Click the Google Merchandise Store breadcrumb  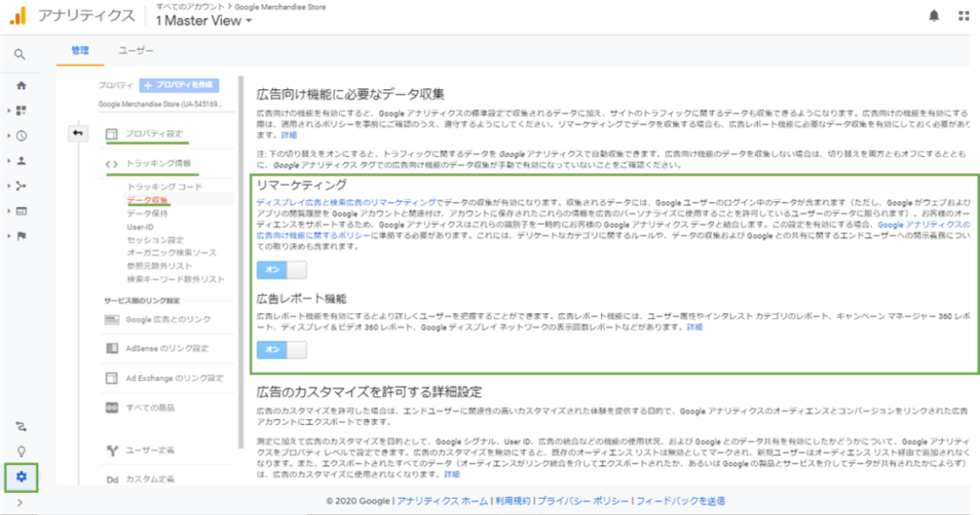pyautogui.click(x=280, y=7)
